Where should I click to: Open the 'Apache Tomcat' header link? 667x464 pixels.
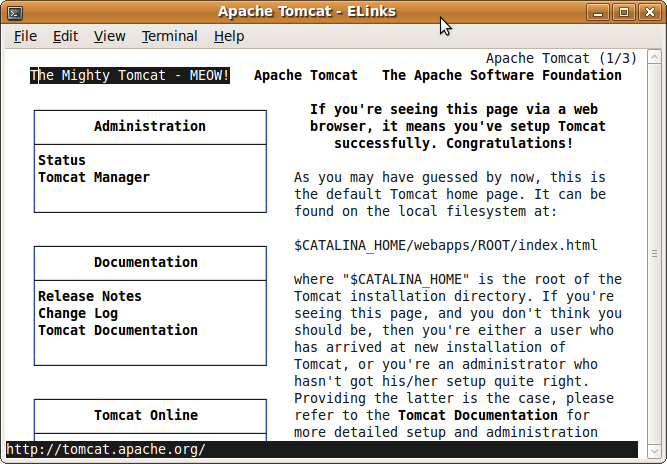click(x=306, y=75)
